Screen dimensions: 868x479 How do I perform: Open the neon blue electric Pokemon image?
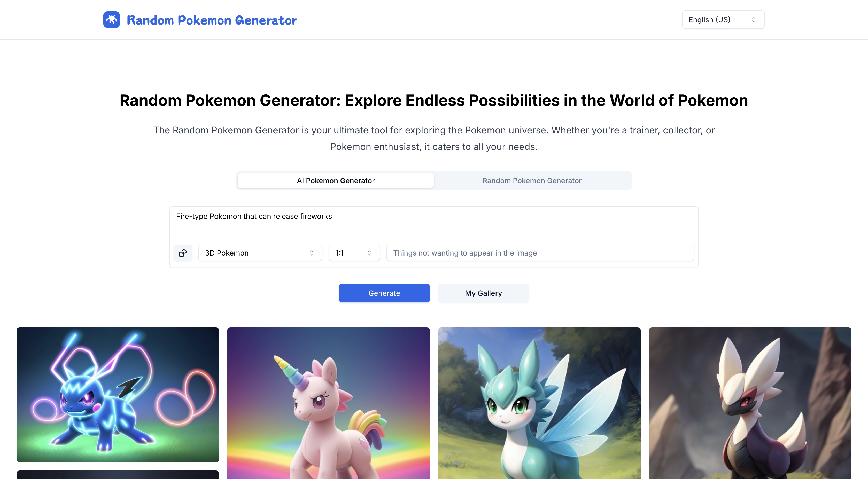pos(118,395)
